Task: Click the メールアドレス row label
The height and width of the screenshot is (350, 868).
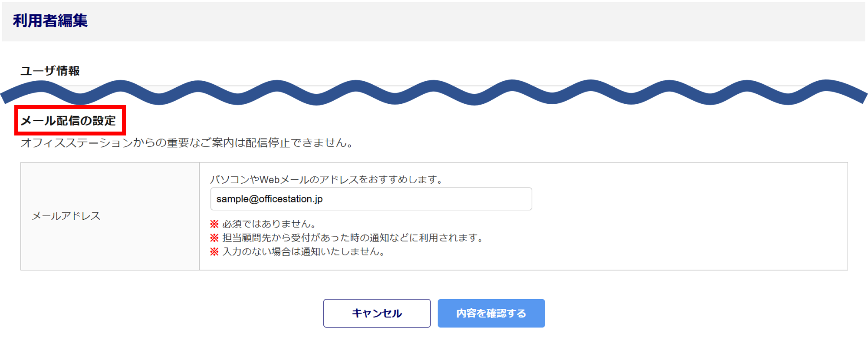Action: 66,216
